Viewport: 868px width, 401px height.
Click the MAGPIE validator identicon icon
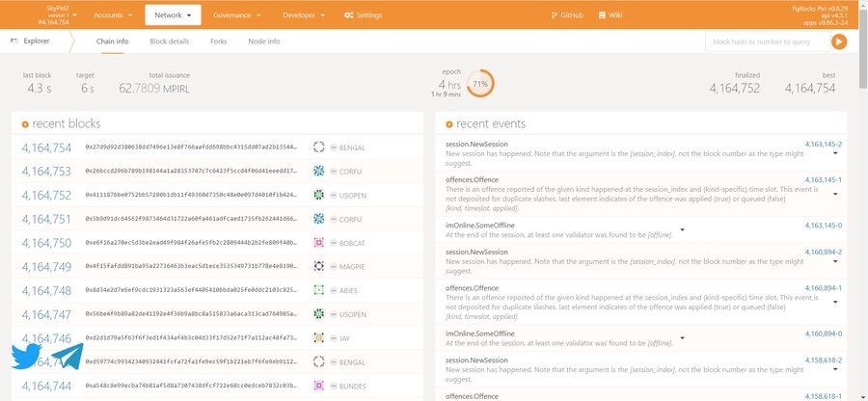pos(318,267)
